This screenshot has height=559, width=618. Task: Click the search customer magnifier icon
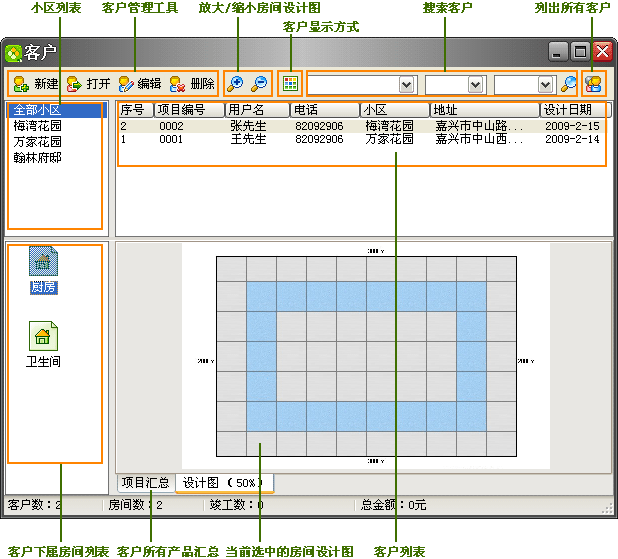pyautogui.click(x=568, y=84)
